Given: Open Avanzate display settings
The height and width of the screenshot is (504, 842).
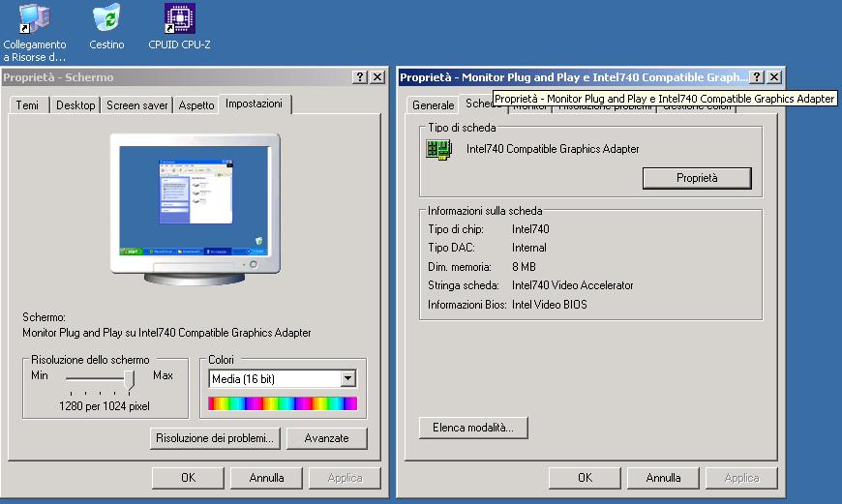Looking at the screenshot, I should [326, 438].
